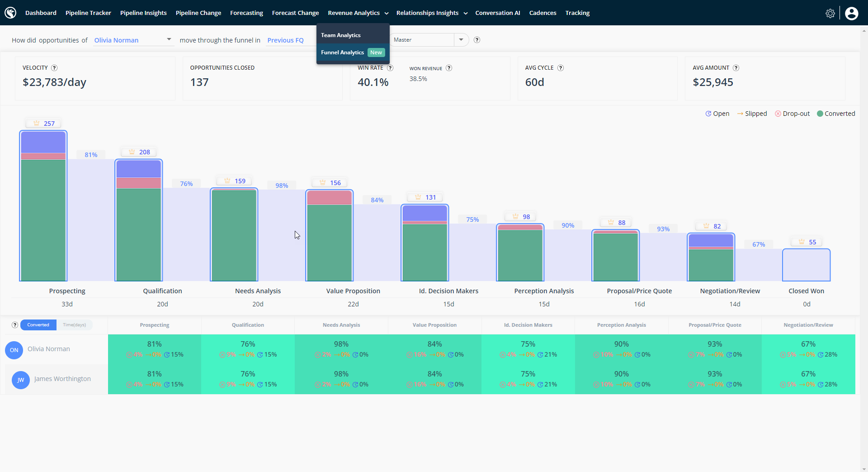868x472 pixels.
Task: Click the settings gear icon
Action: tap(830, 14)
